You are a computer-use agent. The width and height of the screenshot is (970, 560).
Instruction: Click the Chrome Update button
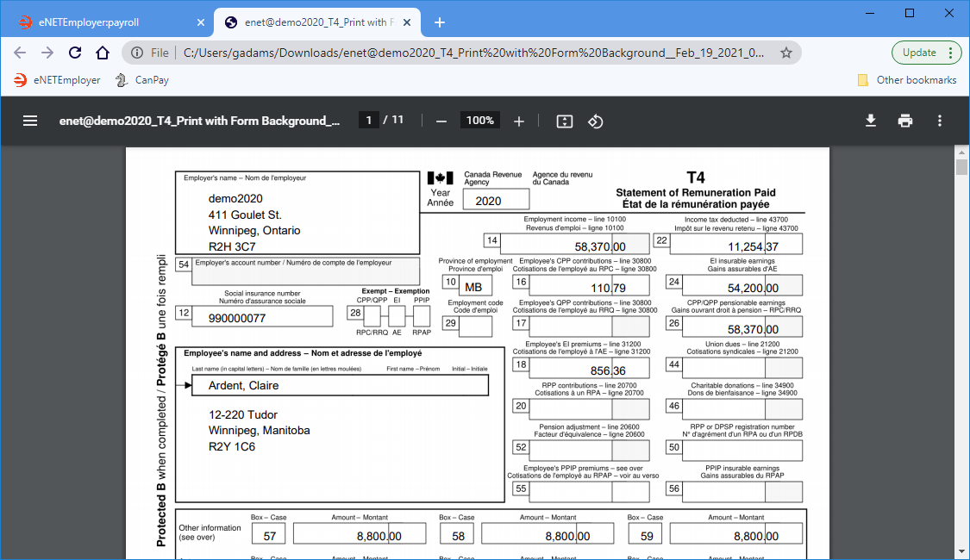pos(926,53)
